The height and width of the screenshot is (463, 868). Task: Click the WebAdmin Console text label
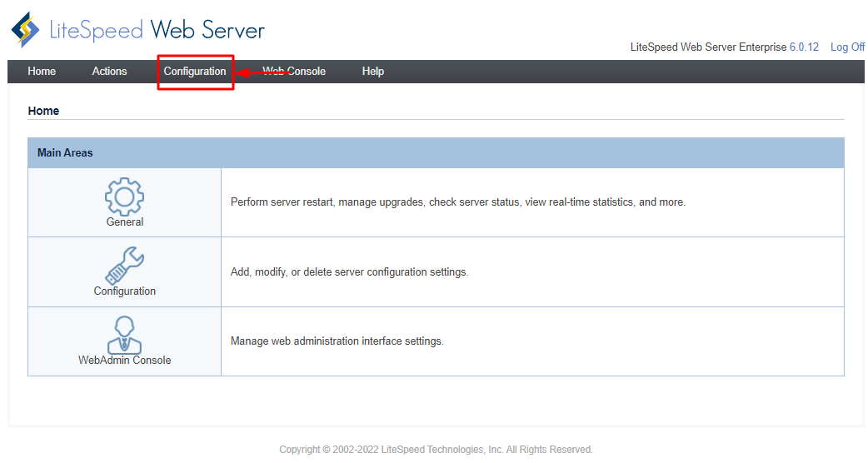(x=124, y=361)
